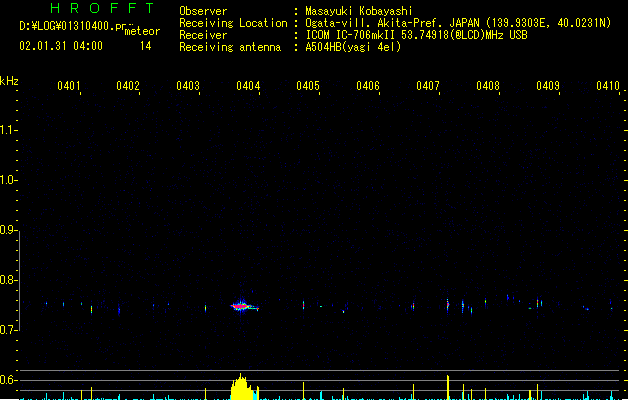Click the ICOM IC-706mkII receiver text
Viewport: 629px width, 400px height.
pos(416,35)
